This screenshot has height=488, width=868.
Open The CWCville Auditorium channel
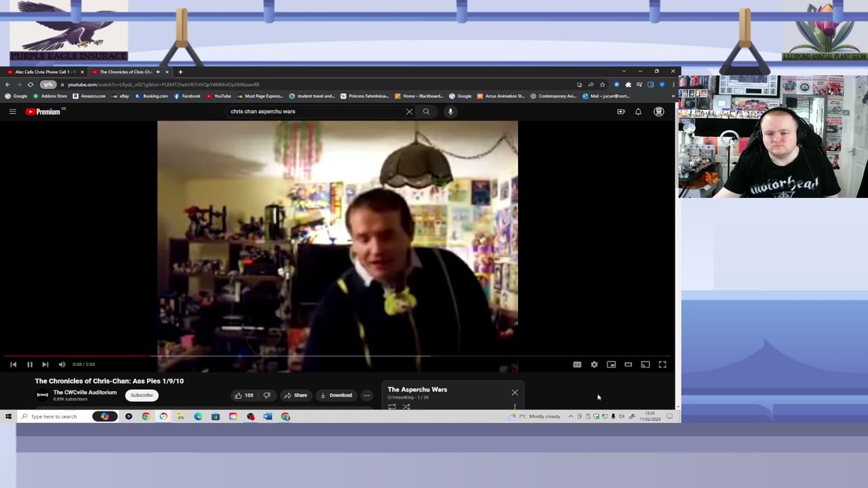tap(85, 392)
